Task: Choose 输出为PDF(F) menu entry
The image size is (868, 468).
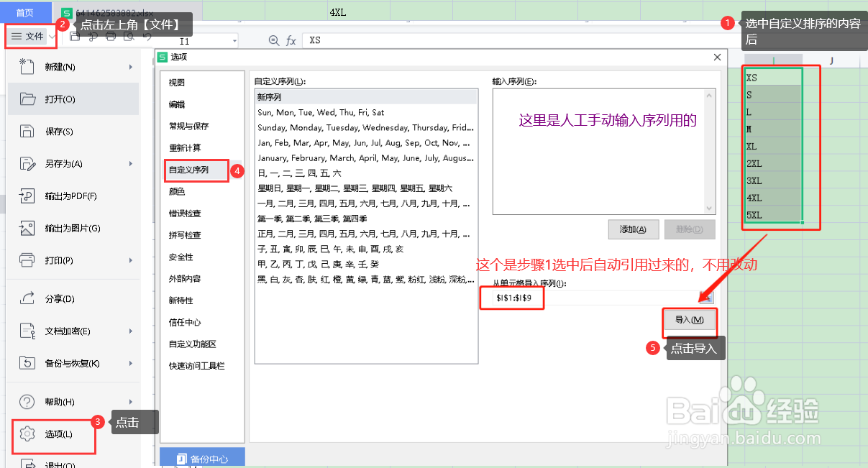Action: click(74, 196)
